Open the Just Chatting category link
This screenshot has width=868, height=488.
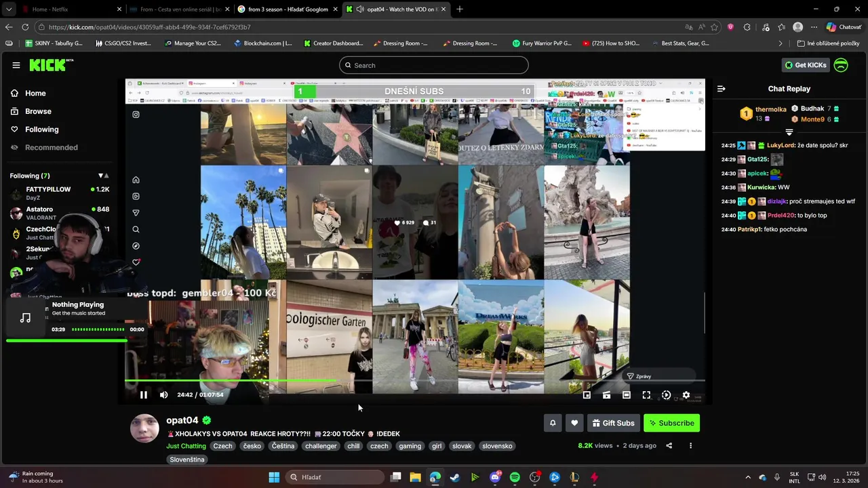(x=186, y=446)
